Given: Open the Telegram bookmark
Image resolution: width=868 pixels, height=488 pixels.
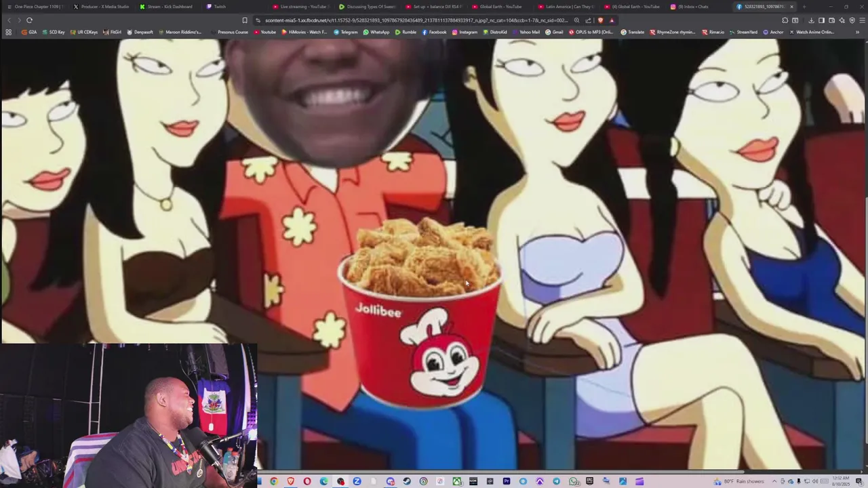Looking at the screenshot, I should pos(345,32).
